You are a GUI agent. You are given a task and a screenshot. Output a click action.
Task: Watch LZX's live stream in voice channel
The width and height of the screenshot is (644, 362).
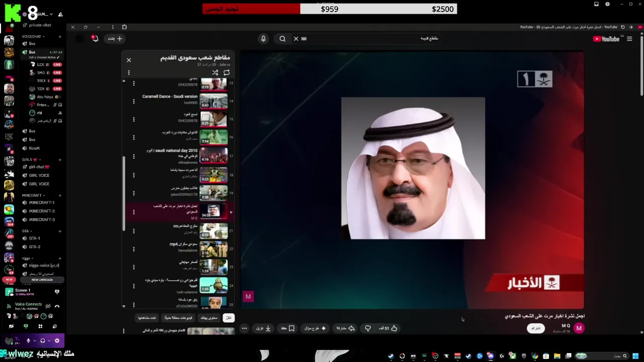coord(57,65)
